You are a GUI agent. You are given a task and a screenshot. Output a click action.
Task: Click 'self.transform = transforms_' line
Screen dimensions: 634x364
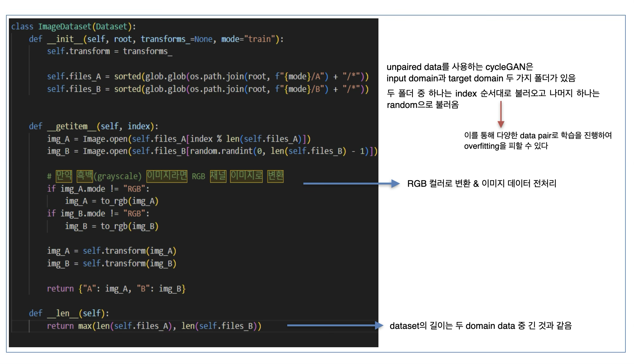tap(110, 51)
